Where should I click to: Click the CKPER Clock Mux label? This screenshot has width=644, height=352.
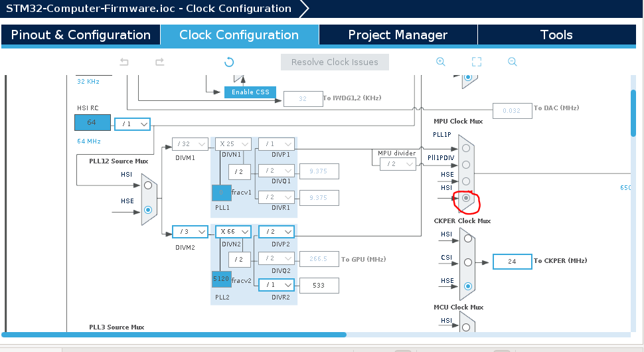pos(463,220)
